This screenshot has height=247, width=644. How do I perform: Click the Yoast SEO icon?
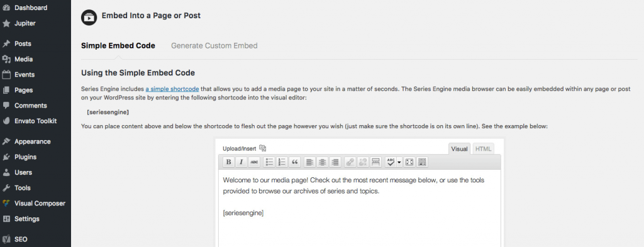tap(6, 239)
